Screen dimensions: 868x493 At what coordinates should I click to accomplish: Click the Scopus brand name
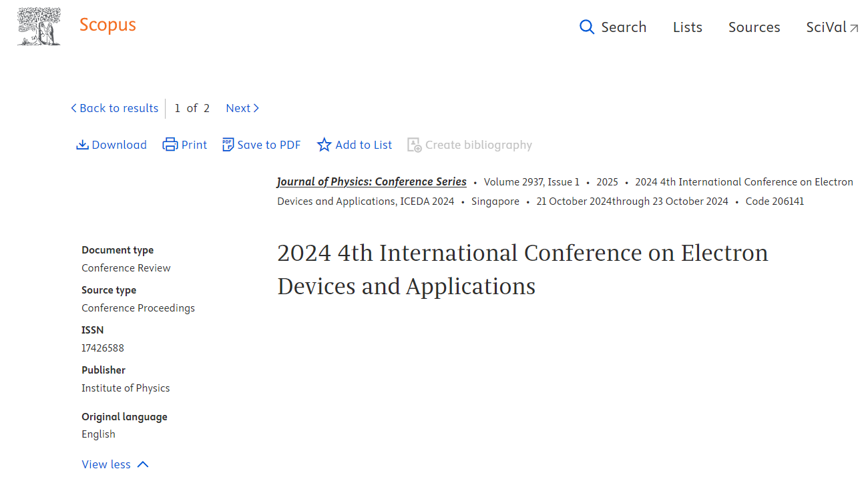tap(107, 25)
